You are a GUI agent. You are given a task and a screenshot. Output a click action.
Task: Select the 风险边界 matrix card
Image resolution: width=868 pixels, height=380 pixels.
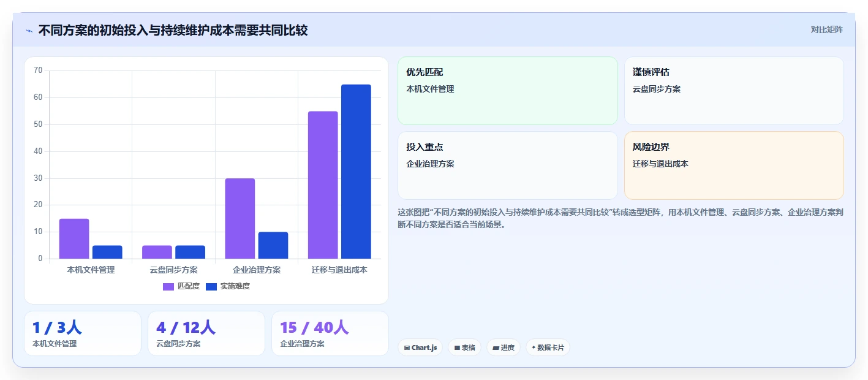pos(734,165)
